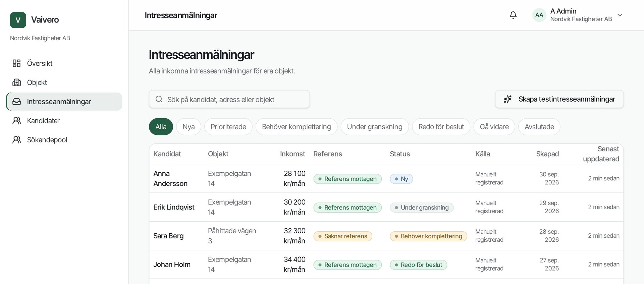Image resolution: width=644 pixels, height=284 pixels.
Task: Click the Status column header
Action: pyautogui.click(x=400, y=154)
